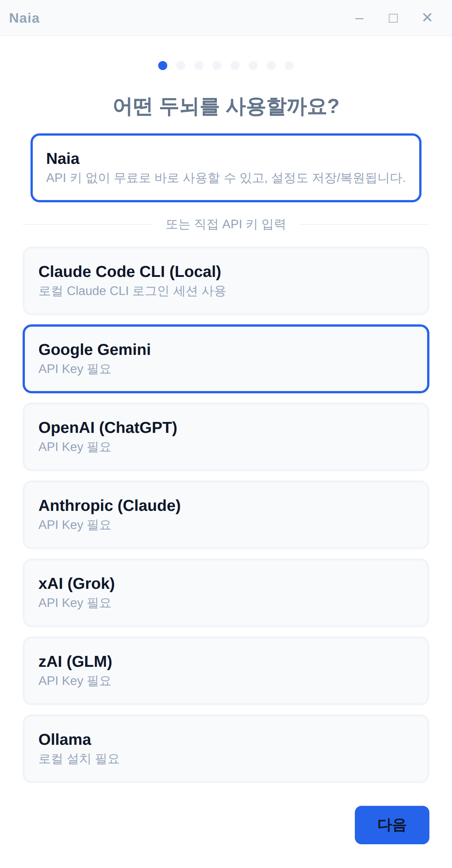Viewport: 452px width, 868px height.
Task: Maximize the Naia window
Action: click(x=393, y=18)
